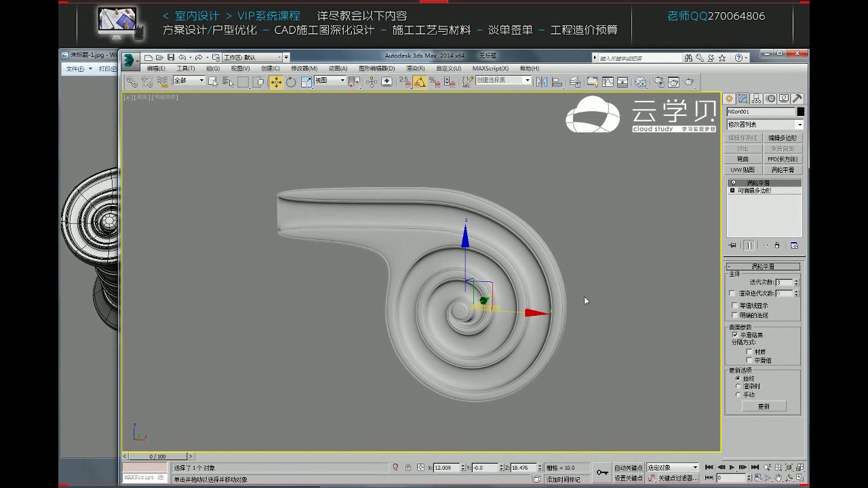Select the 渲染时 update radio button
The width and height of the screenshot is (868, 488).
click(737, 386)
